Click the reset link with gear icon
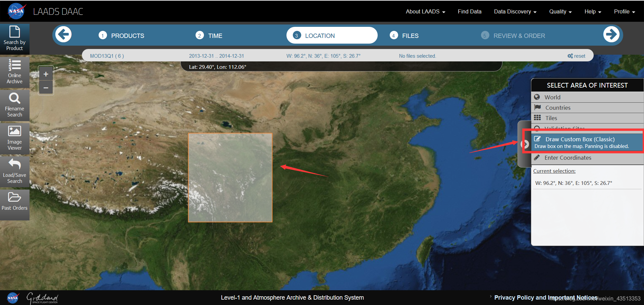644x305 pixels. (576, 56)
